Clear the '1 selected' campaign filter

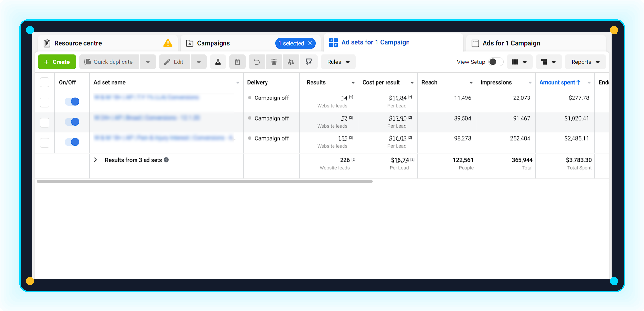point(310,43)
